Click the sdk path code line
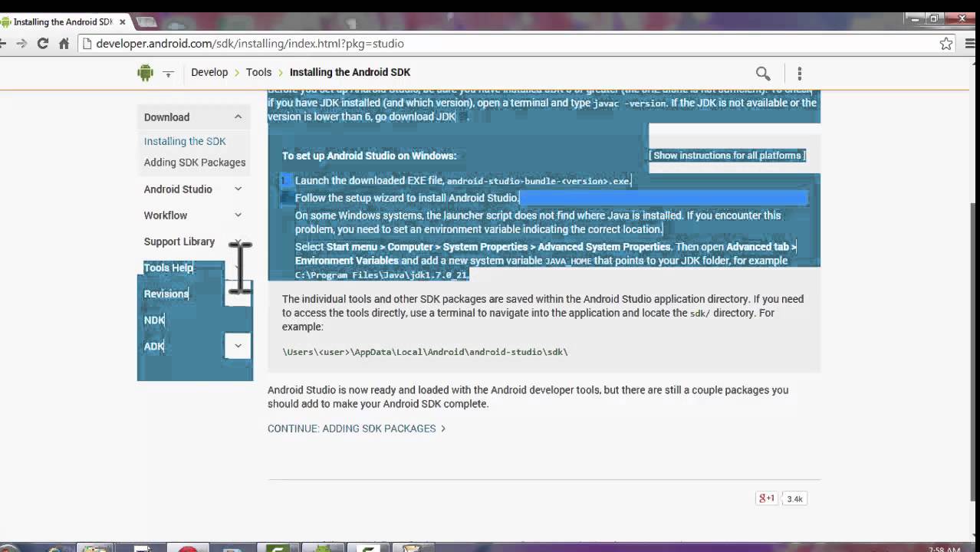Screen dimensions: 980x552 425,352
